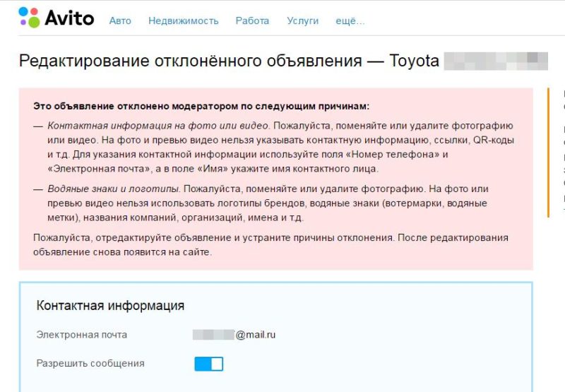The height and width of the screenshot is (392, 565).
Task: Click the clipped side panel text on the right
Action: [x=562, y=152]
